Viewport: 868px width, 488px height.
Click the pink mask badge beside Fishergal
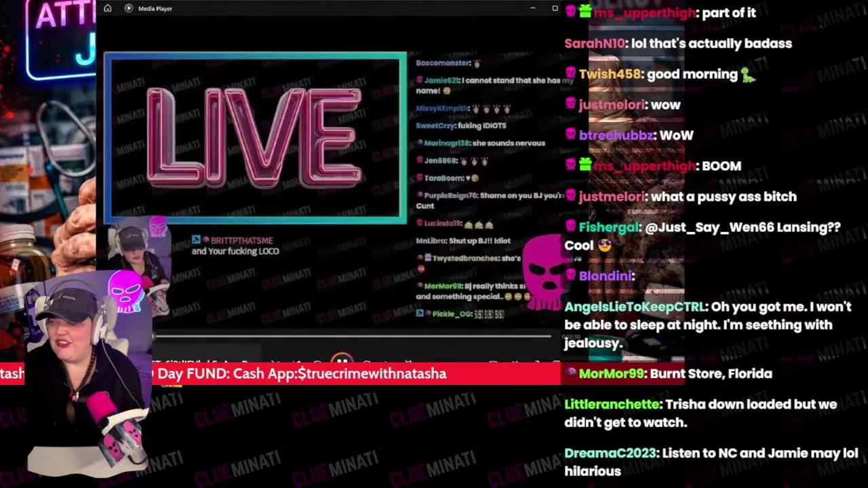coord(570,227)
